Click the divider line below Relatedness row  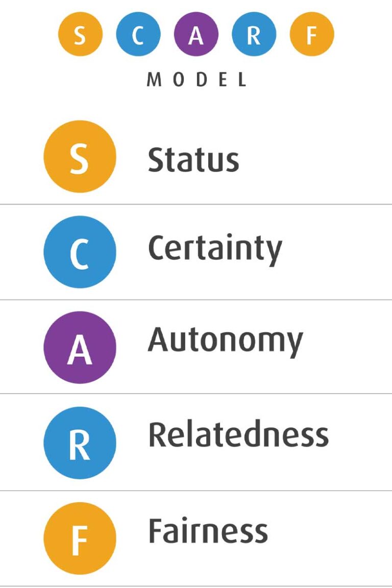point(196,491)
